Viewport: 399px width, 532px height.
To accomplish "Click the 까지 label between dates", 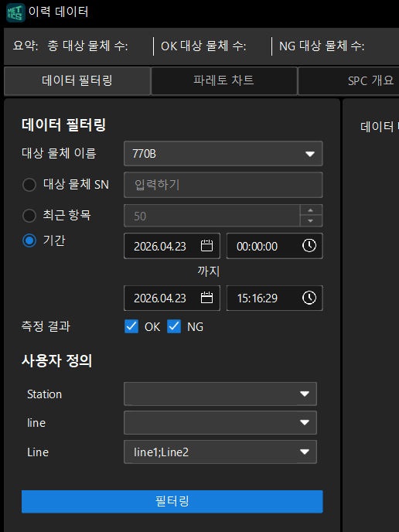I will [208, 271].
